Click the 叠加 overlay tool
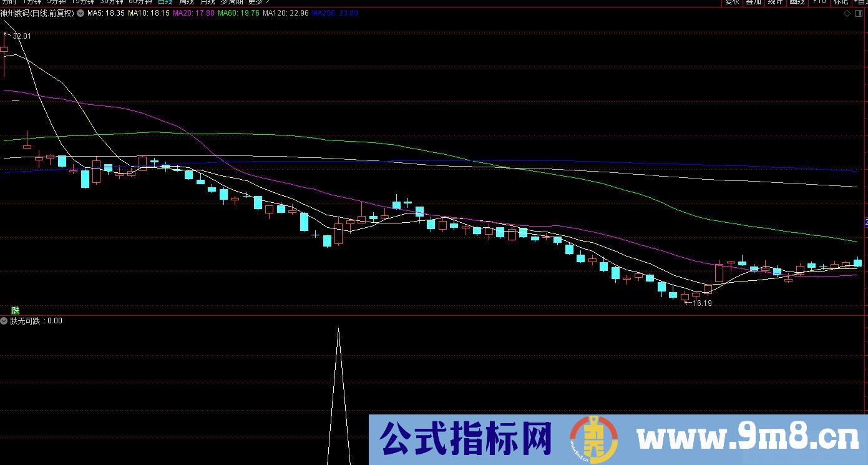The height and width of the screenshot is (465, 868). (753, 2)
